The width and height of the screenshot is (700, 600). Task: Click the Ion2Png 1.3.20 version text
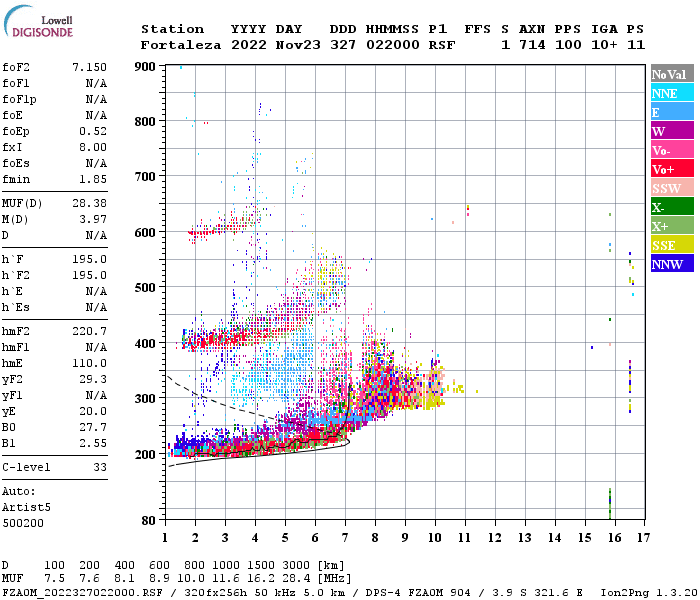[x=650, y=592]
